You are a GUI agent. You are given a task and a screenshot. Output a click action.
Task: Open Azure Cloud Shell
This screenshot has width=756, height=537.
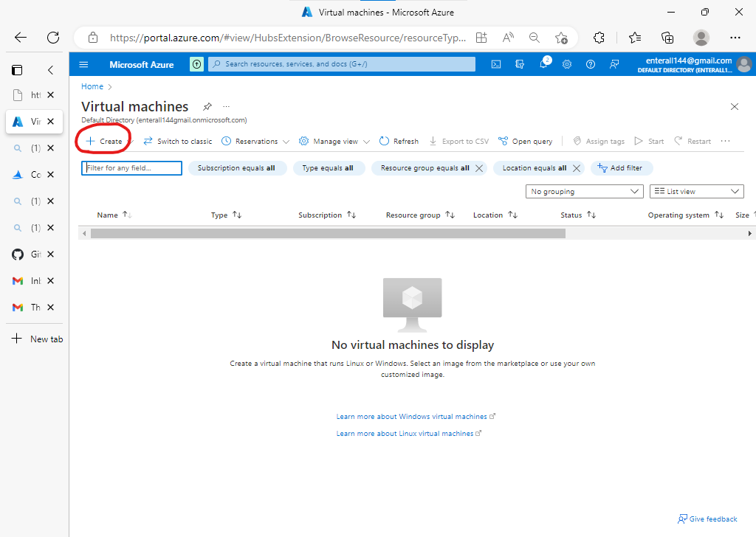[495, 64]
